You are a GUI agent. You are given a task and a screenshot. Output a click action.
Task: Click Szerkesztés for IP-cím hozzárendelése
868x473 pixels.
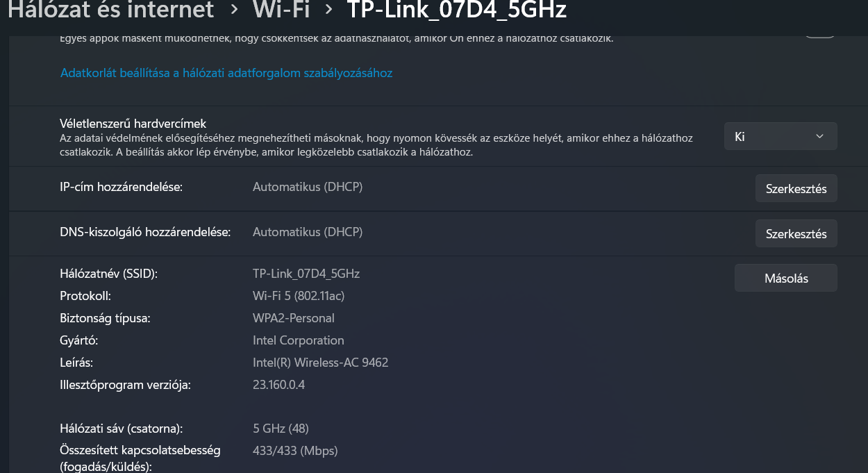(x=796, y=188)
